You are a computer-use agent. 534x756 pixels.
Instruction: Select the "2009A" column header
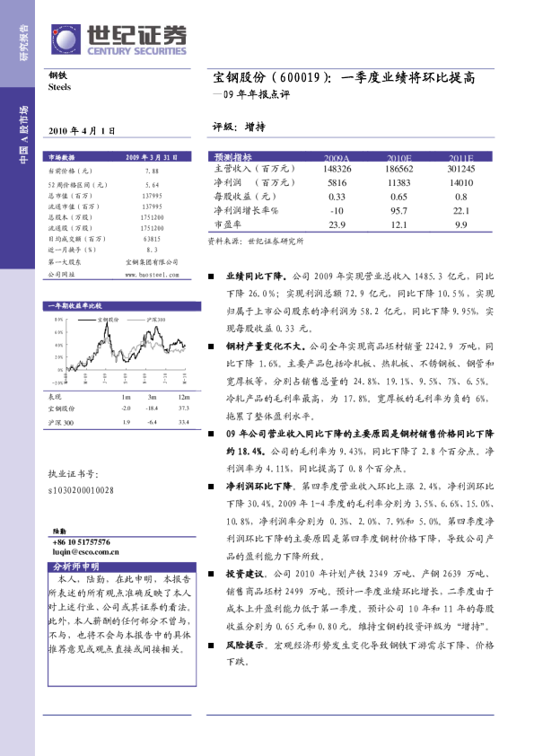(x=337, y=158)
